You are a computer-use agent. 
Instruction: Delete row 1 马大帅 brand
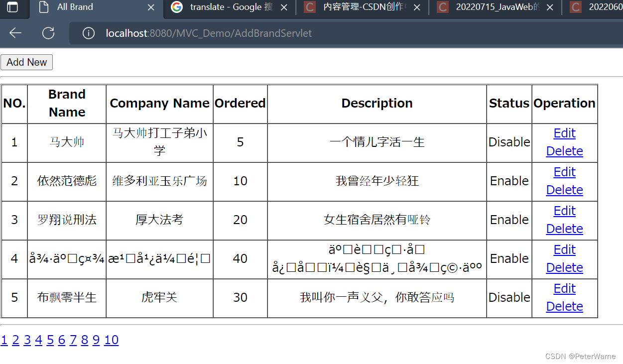(564, 151)
